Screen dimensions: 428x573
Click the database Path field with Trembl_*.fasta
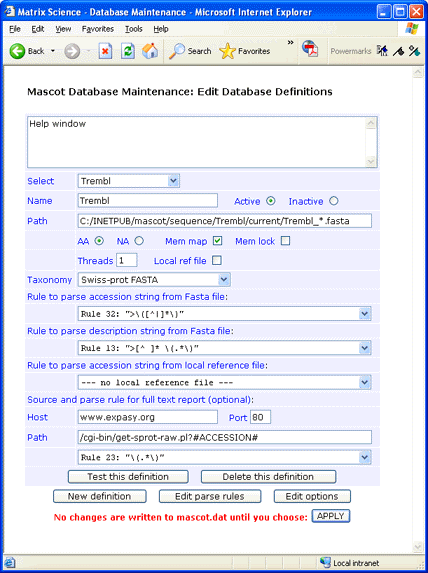point(225,221)
